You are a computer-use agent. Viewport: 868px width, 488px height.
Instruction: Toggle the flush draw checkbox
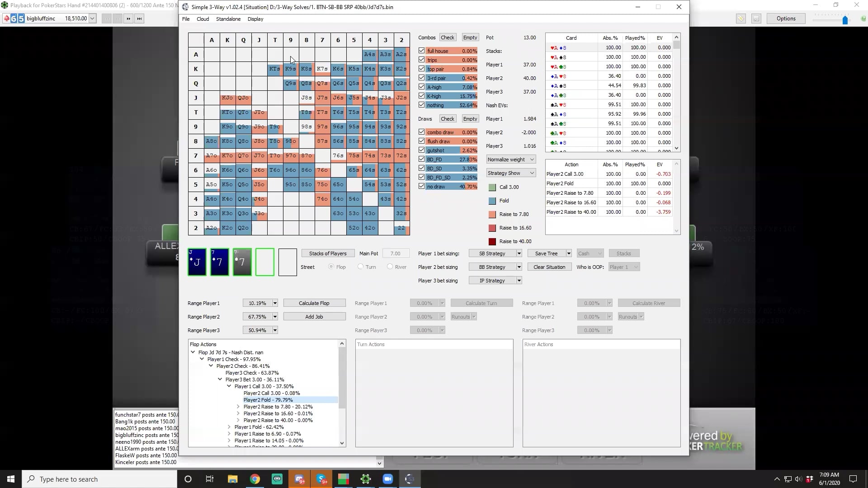pos(421,141)
